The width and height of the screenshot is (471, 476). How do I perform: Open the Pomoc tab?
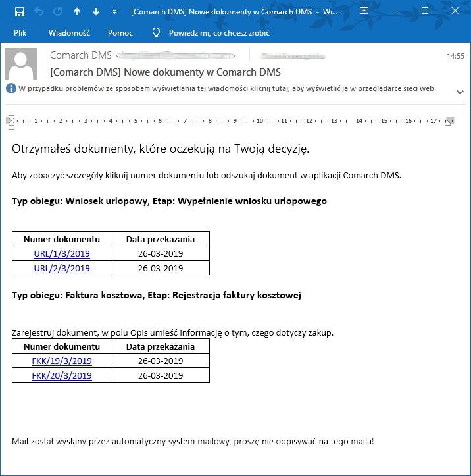coord(120,33)
